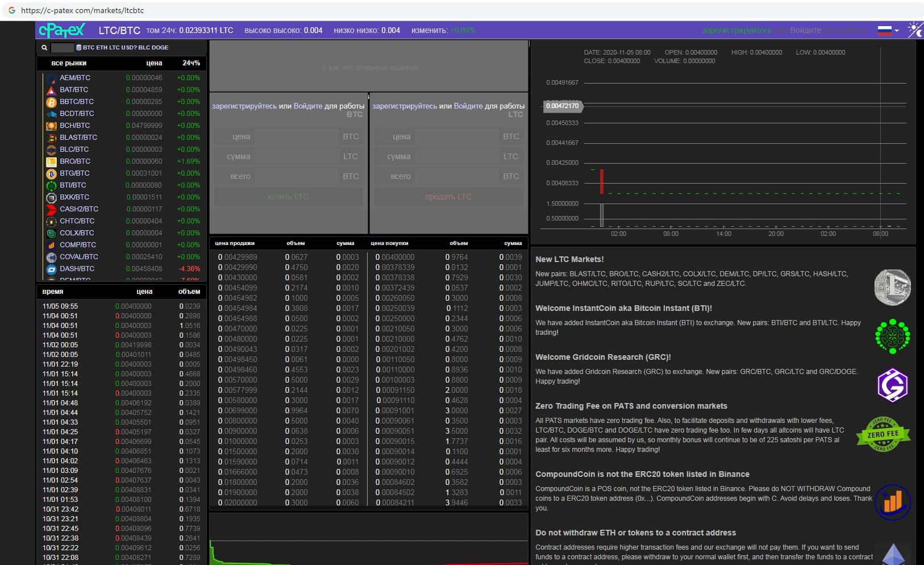
Task: Click the Войдите link in buy panel
Action: tap(308, 106)
